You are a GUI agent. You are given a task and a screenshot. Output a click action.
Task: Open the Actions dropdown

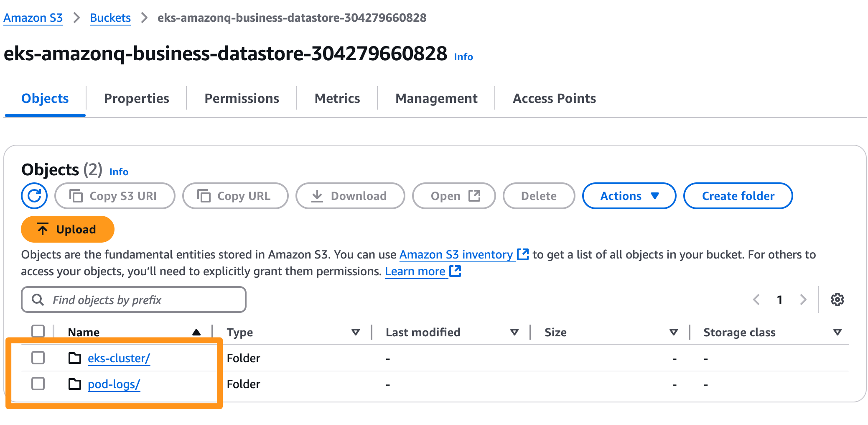coord(629,195)
